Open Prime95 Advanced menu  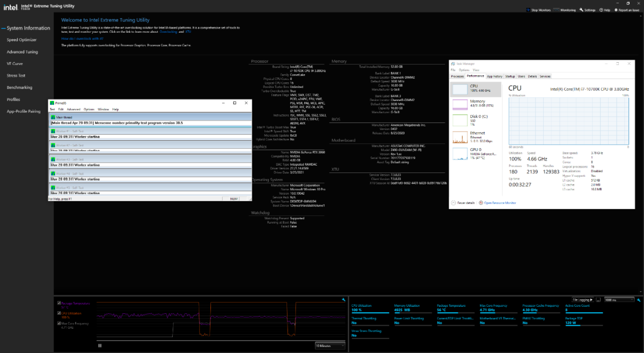pyautogui.click(x=74, y=109)
